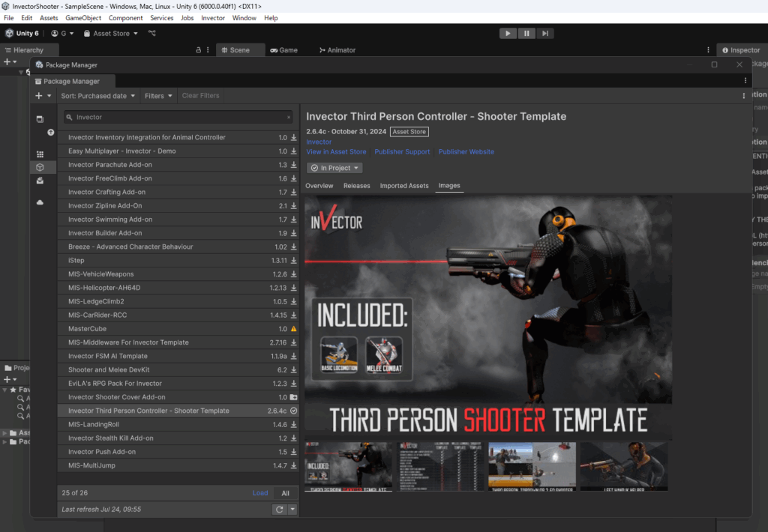Viewport: 768px width, 532px height.
Task: Click warning icon next to MasterCube
Action: click(294, 329)
